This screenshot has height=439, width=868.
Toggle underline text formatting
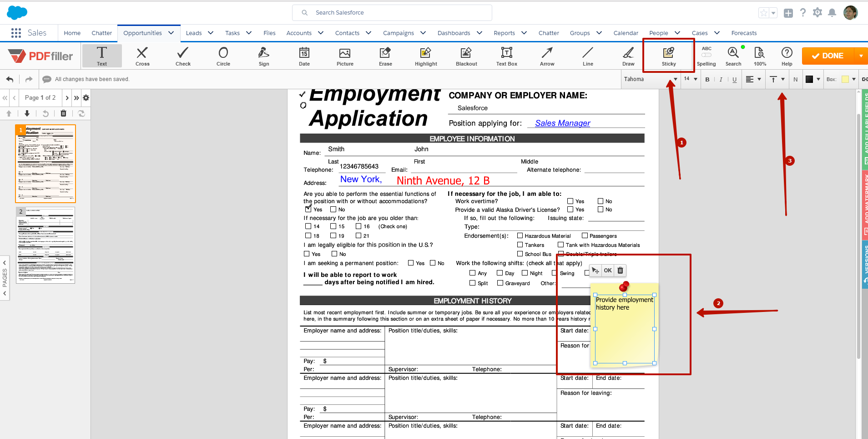tap(735, 79)
